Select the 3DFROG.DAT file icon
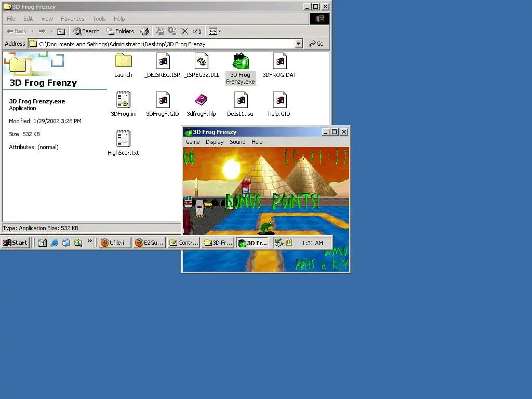 click(x=280, y=61)
